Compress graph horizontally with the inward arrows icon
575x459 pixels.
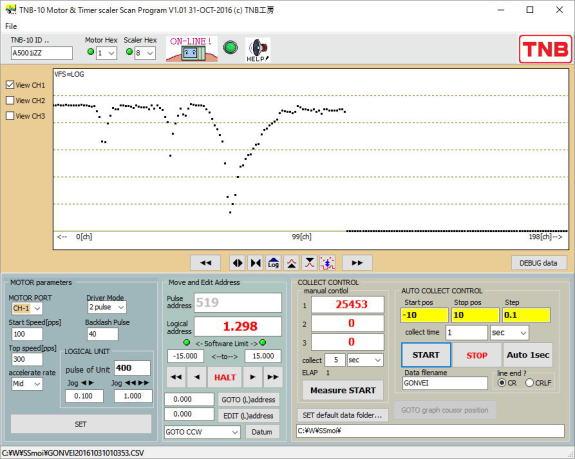(x=256, y=263)
